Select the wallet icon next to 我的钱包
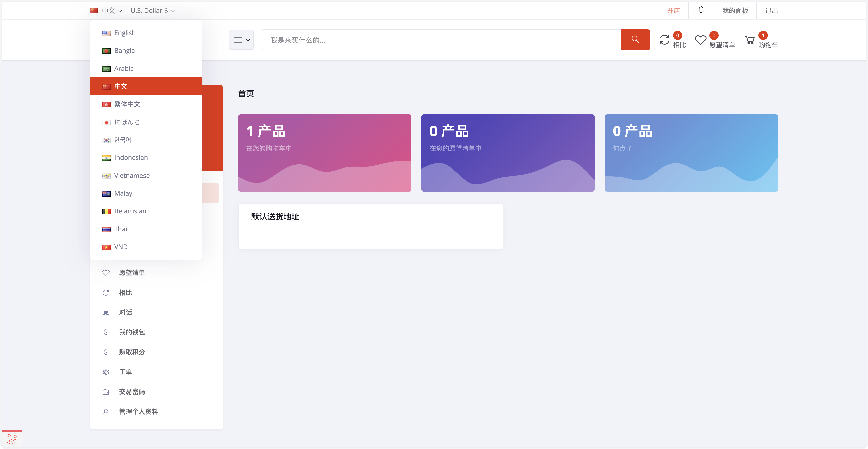 pos(106,332)
